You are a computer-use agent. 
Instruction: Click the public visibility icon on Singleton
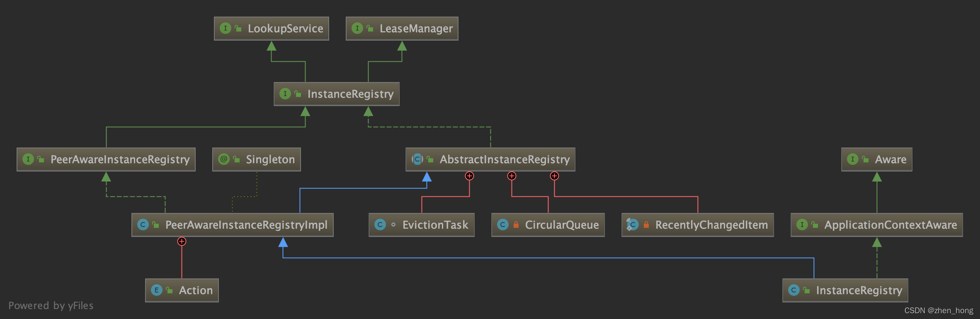[x=236, y=159]
